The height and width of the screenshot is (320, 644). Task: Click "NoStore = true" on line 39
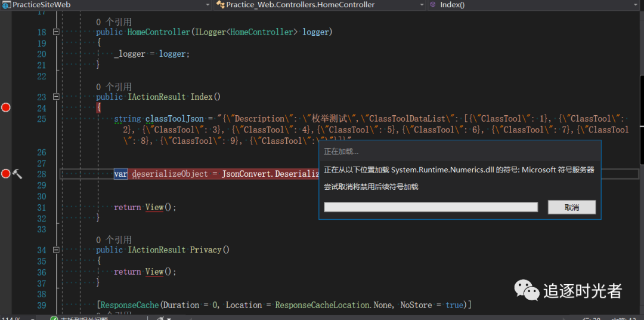(x=431, y=305)
